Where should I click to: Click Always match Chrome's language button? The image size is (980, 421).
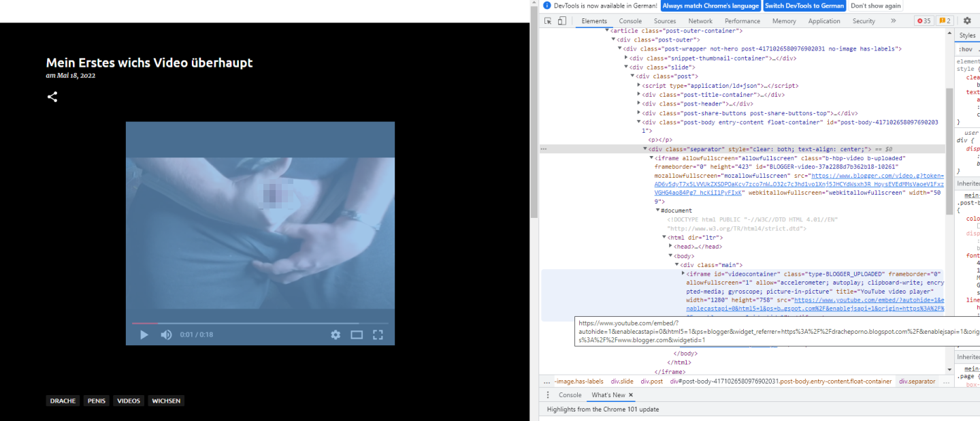tap(710, 5)
